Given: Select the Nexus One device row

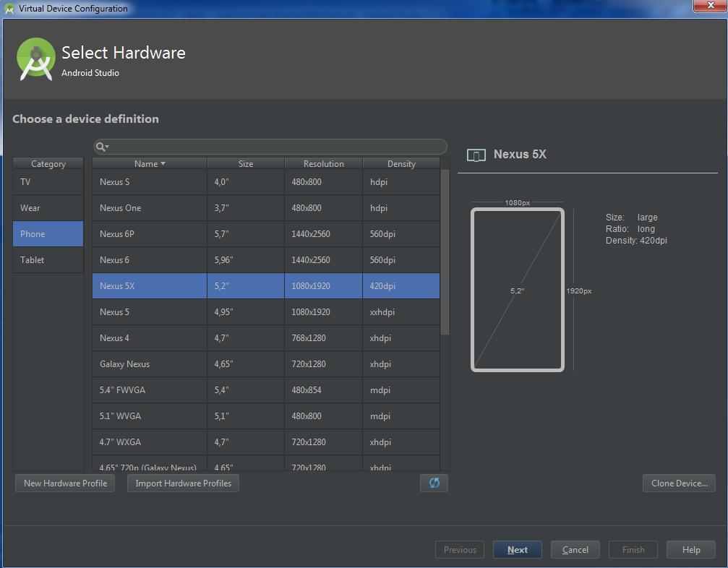Looking at the screenshot, I should (x=266, y=208).
